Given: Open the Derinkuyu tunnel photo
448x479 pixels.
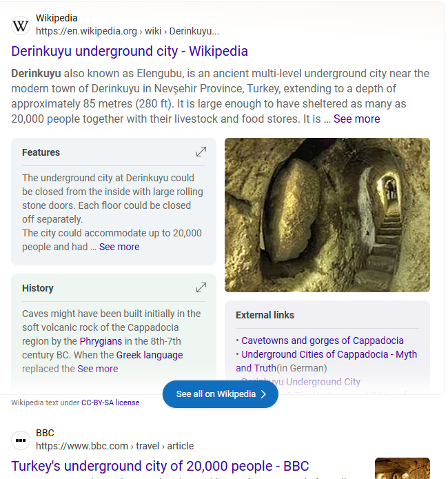Looking at the screenshot, I should tap(327, 215).
